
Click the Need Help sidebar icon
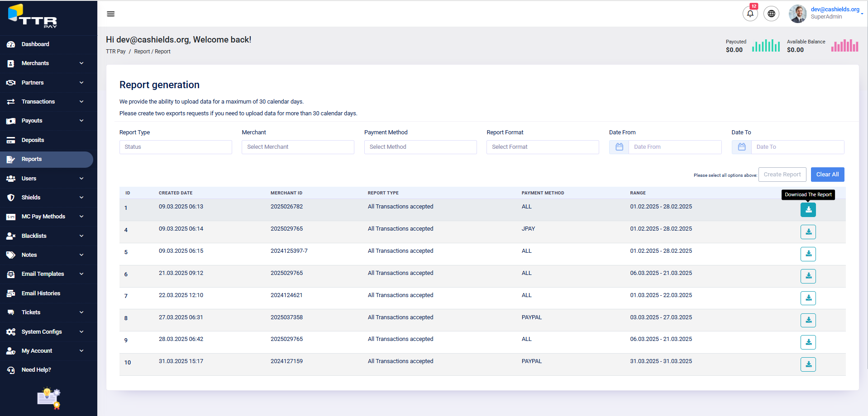click(11, 369)
